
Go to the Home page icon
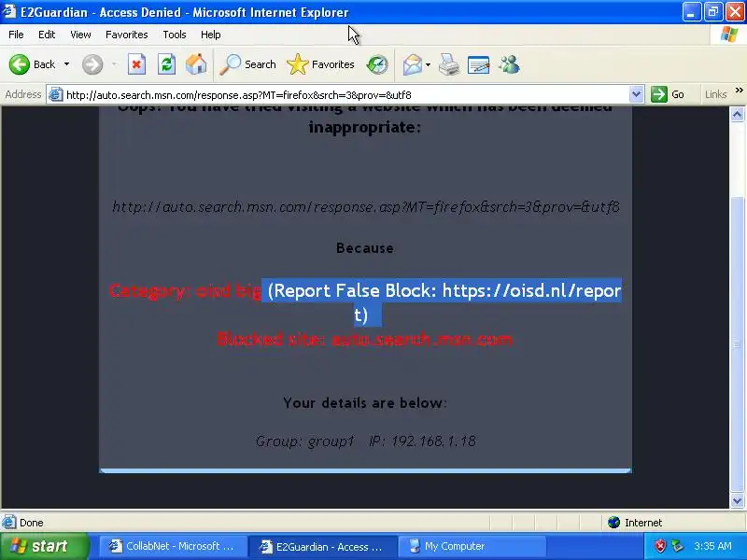tap(196, 64)
